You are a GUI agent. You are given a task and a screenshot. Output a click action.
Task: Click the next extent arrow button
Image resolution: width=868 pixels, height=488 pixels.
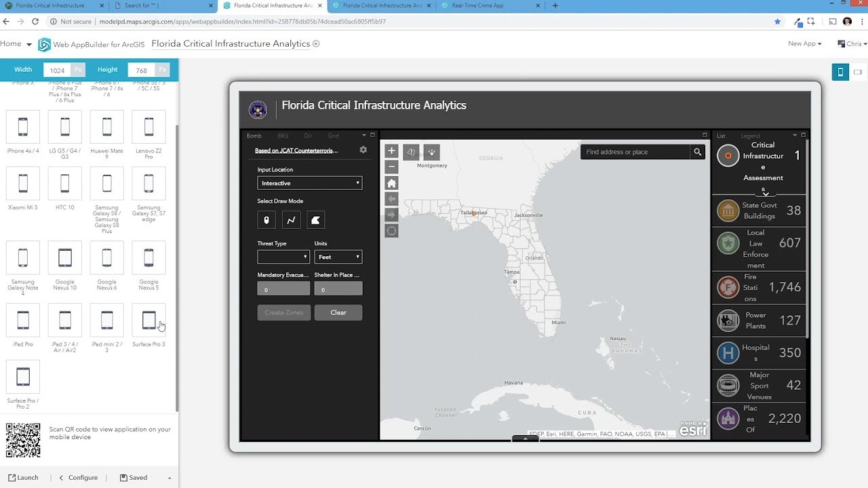click(391, 215)
